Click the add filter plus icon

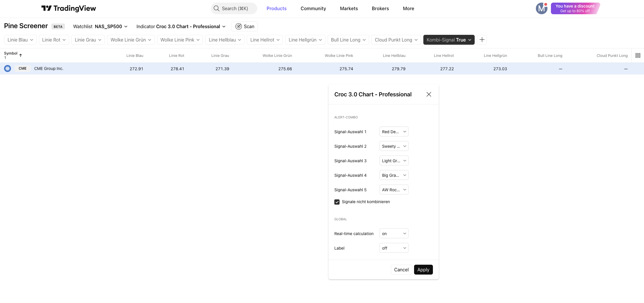coord(482,40)
